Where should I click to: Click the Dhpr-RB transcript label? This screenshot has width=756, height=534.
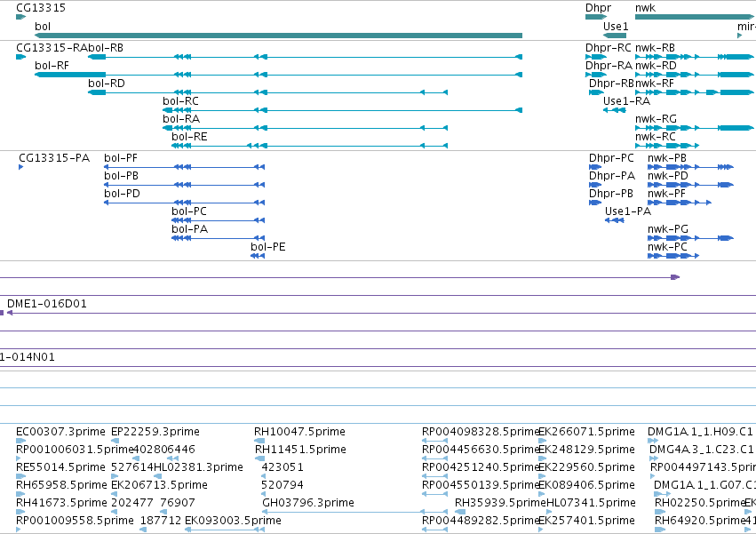611,83
